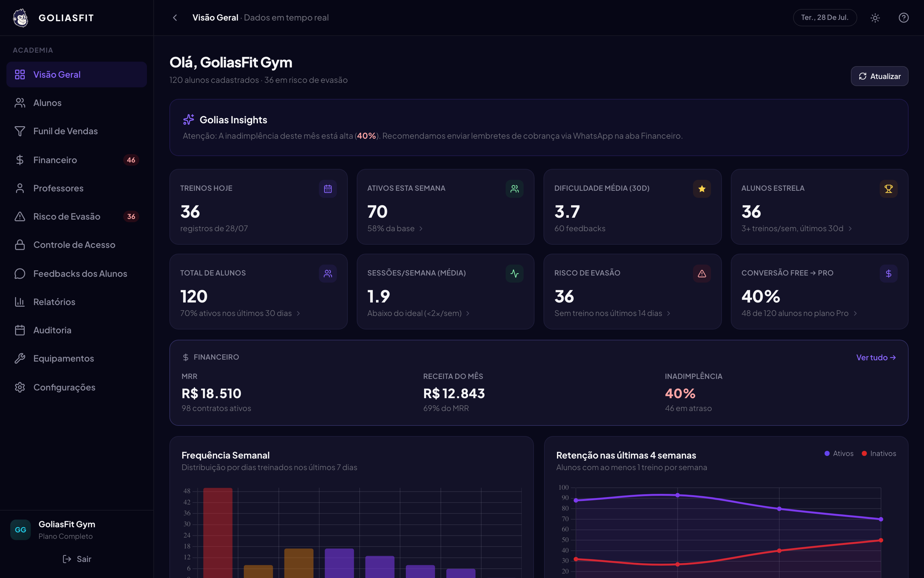The height and width of the screenshot is (578, 924).
Task: Click the Controle de Acesso lock icon
Action: 20,245
